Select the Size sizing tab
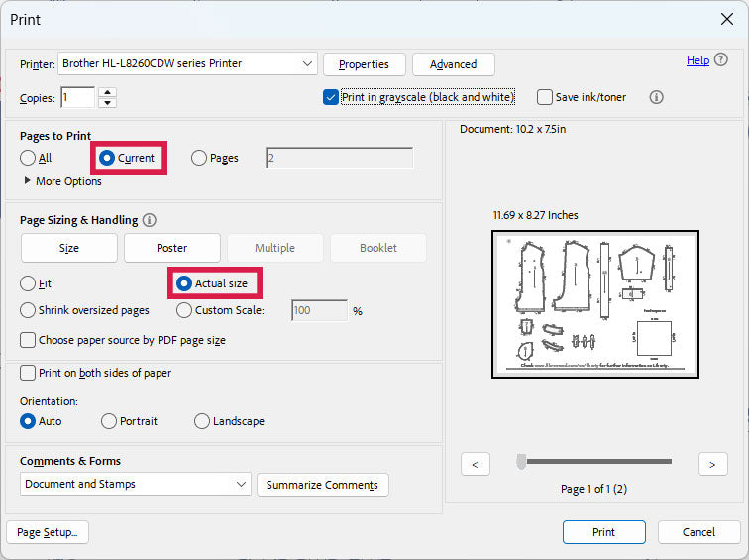 click(x=69, y=248)
